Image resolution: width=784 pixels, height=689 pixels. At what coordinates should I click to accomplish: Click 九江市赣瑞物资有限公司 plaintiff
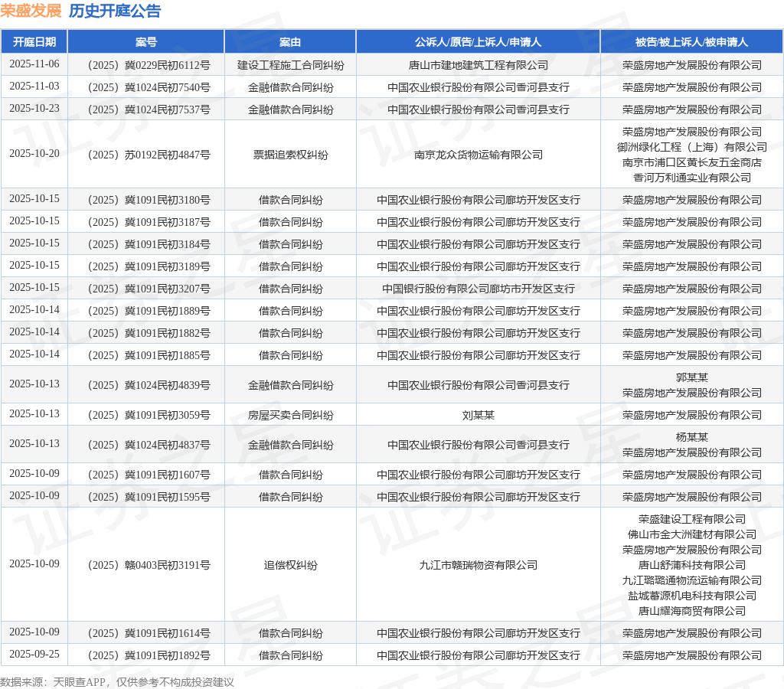click(x=478, y=565)
